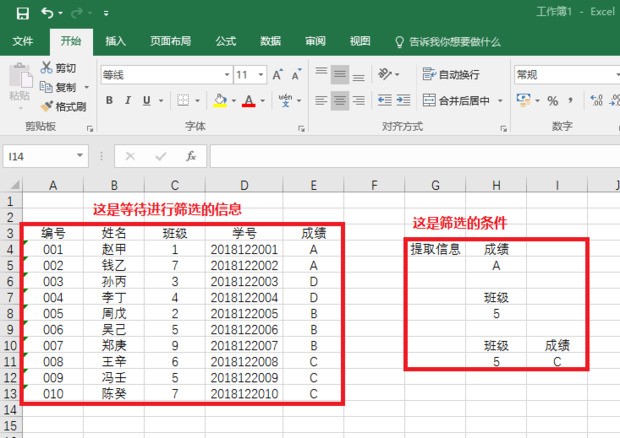Screen dimensions: 620x438
Task: Open the 视图 tab
Action: [360, 41]
